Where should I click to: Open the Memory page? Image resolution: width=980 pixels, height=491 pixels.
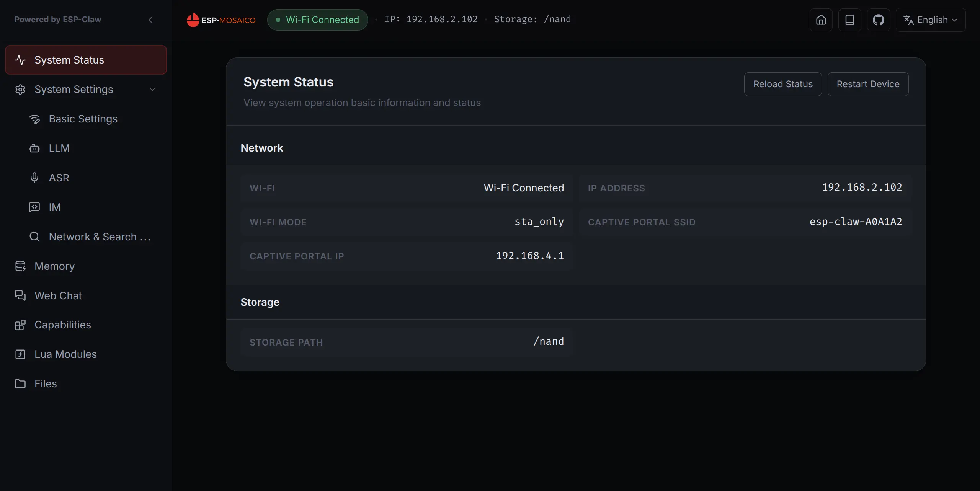click(x=86, y=266)
